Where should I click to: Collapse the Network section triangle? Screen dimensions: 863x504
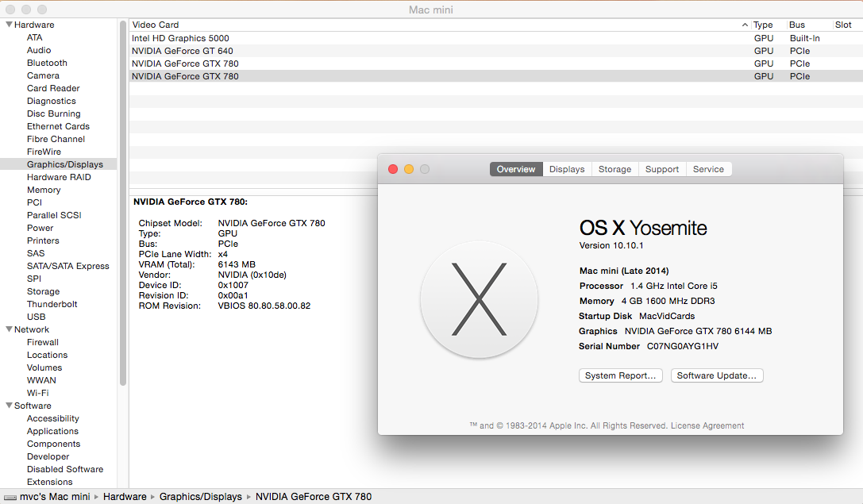[x=9, y=329]
